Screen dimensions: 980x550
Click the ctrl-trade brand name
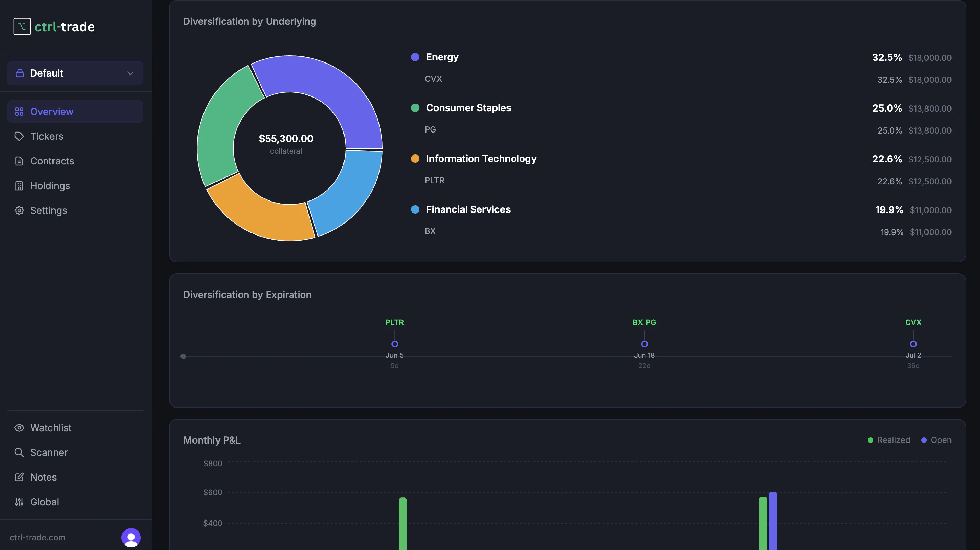tap(65, 27)
